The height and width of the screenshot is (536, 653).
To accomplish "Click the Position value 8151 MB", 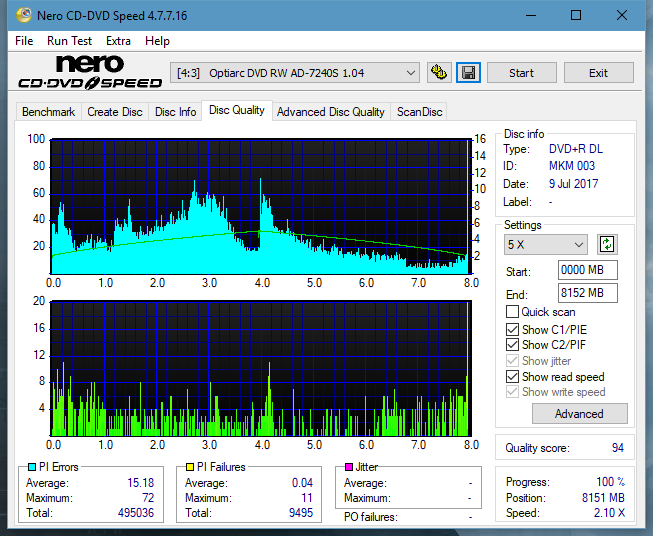I will [603, 498].
